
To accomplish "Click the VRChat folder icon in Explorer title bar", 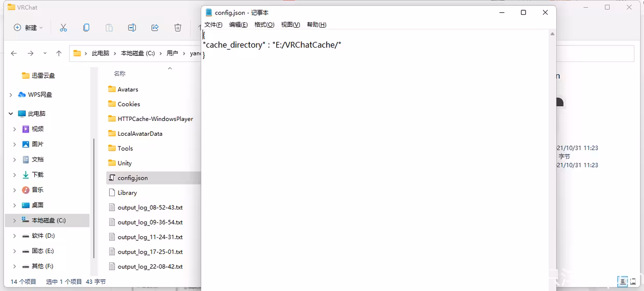I will tap(11, 7).
